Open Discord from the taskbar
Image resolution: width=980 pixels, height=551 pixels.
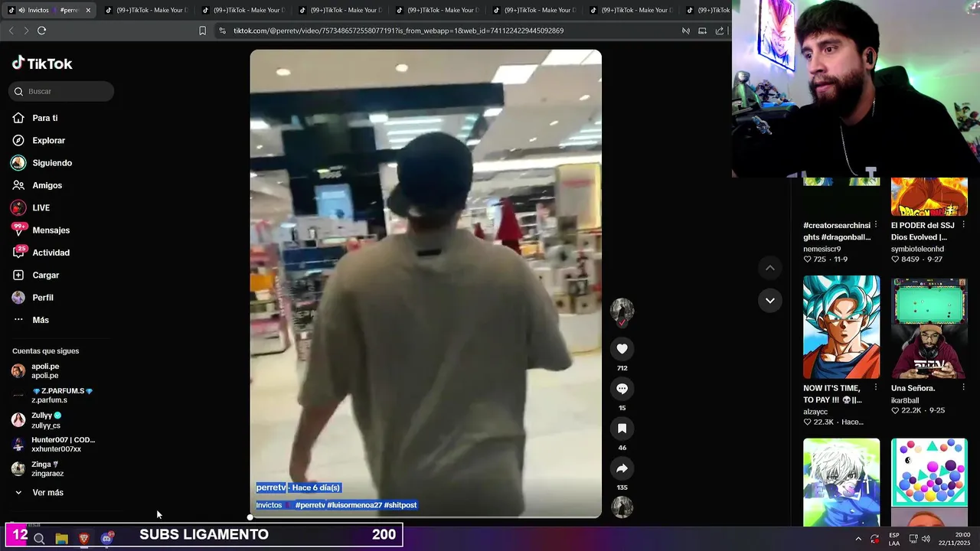click(x=106, y=538)
